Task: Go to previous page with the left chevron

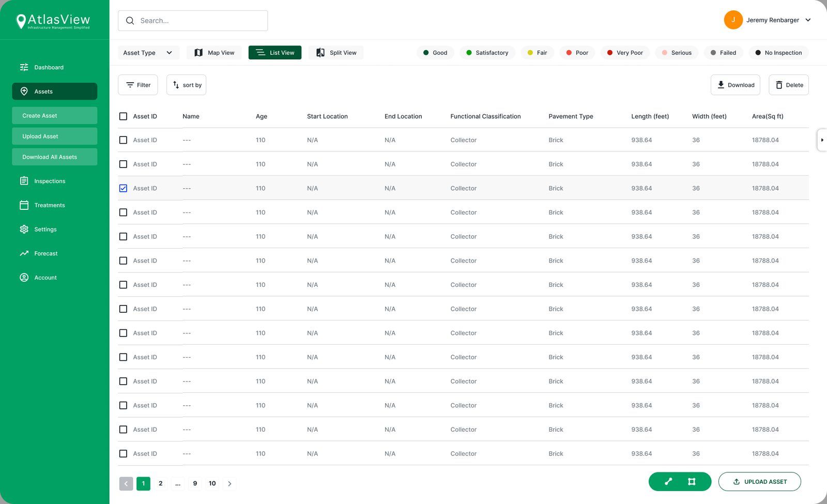Action: point(126,484)
